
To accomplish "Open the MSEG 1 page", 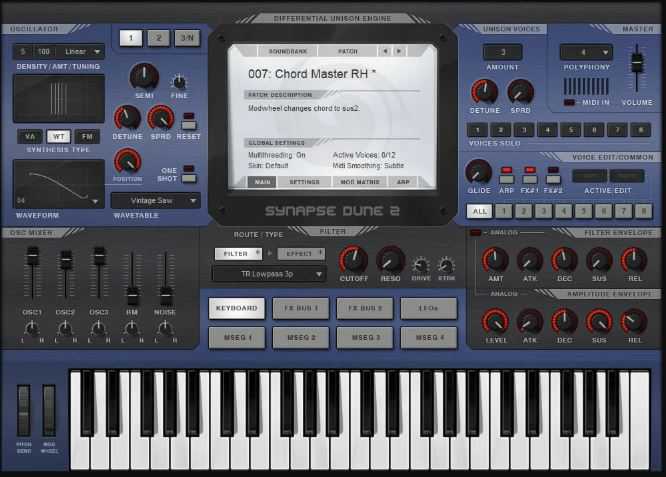I will 237,338.
